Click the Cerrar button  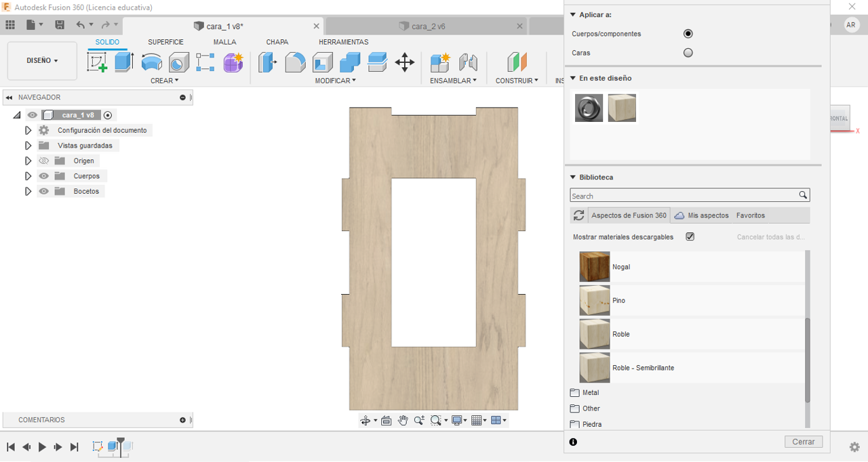pyautogui.click(x=804, y=442)
